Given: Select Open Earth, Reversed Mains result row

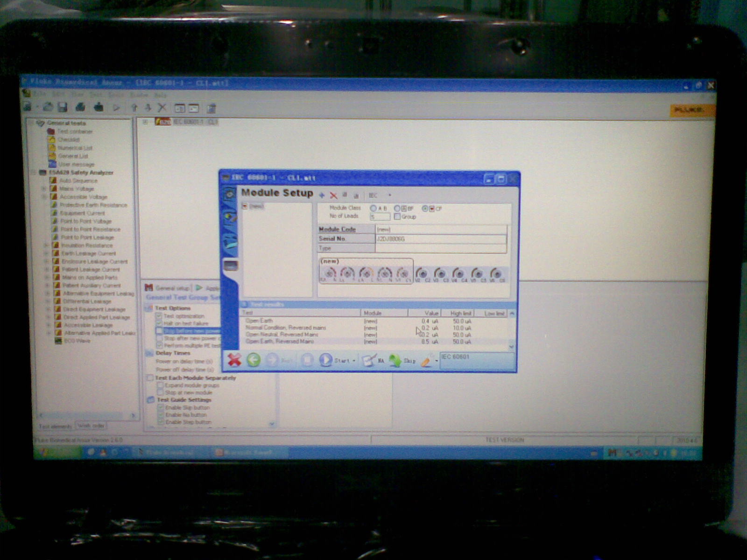Looking at the screenshot, I should pos(373,342).
